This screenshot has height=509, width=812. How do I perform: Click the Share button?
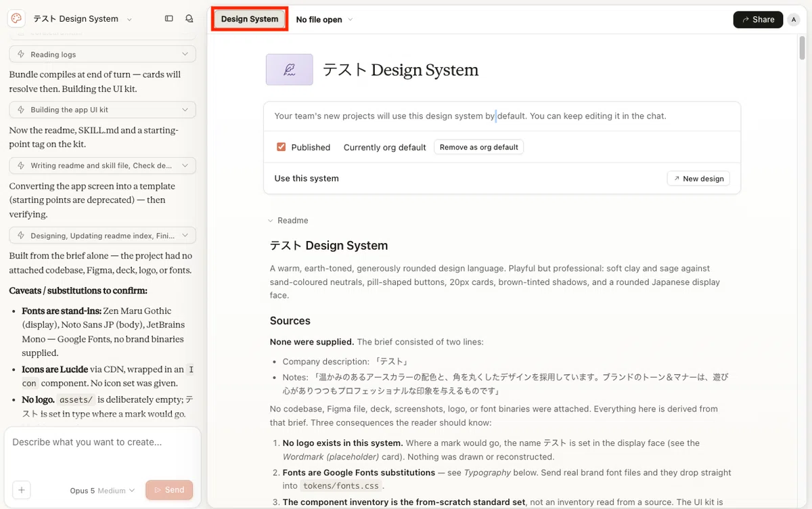click(x=758, y=20)
